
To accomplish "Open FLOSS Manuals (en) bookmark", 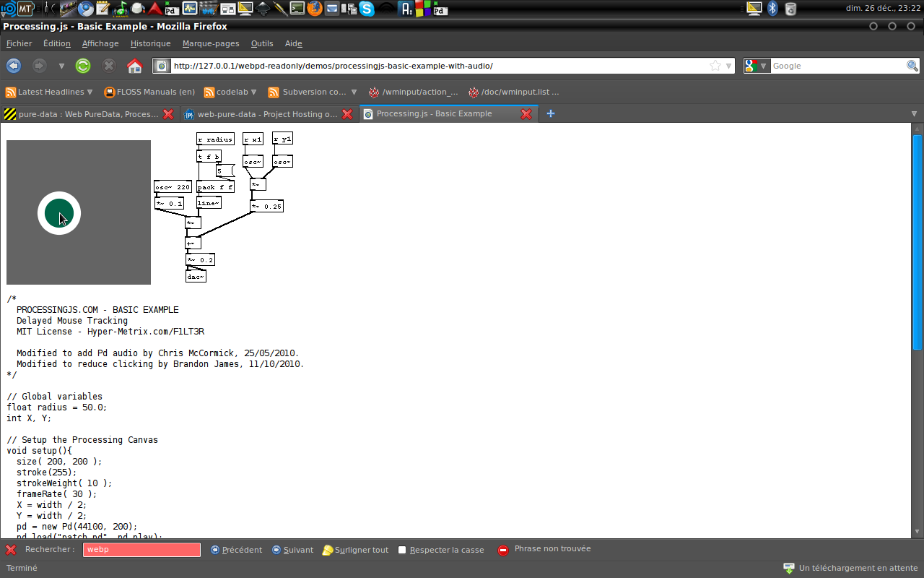I will coord(149,92).
